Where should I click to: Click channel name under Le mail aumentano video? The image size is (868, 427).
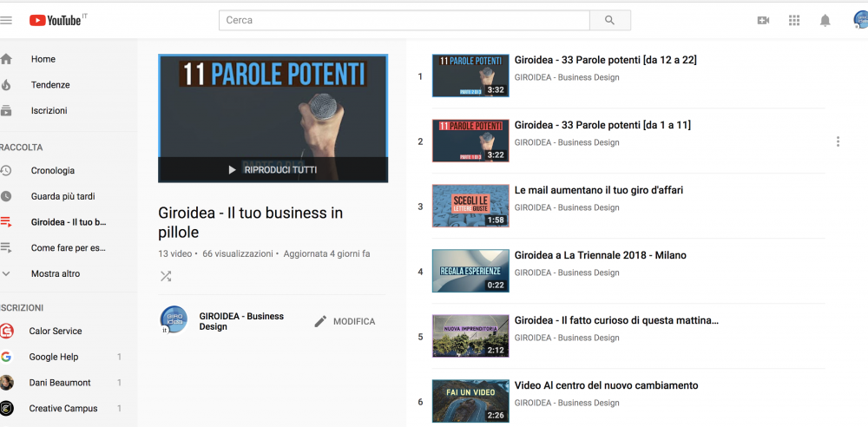point(567,207)
